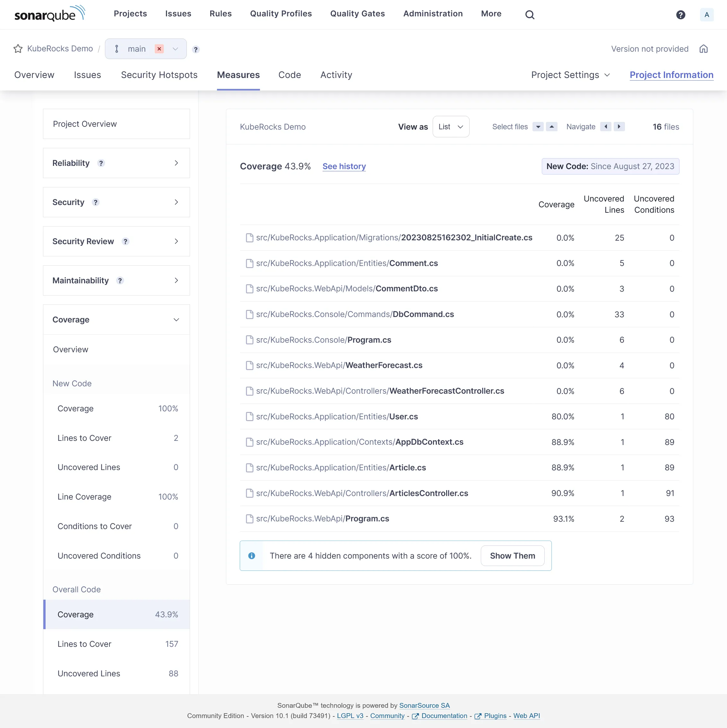The height and width of the screenshot is (728, 727).
Task: Navigate to the next file with right arrow
Action: pos(619,127)
